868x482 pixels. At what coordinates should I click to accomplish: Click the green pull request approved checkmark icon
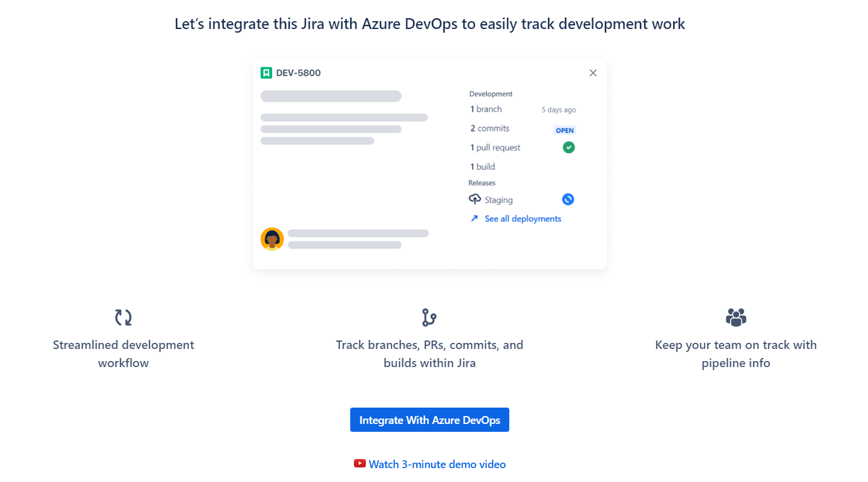coord(568,147)
